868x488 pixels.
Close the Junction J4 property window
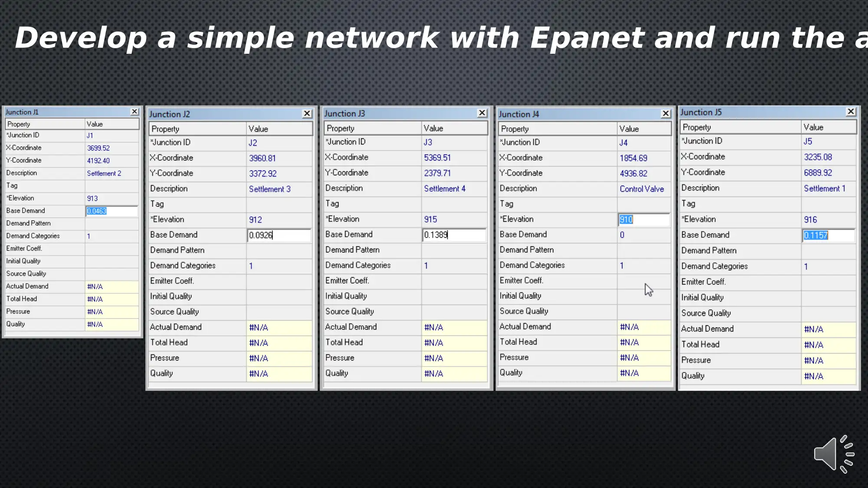click(665, 114)
